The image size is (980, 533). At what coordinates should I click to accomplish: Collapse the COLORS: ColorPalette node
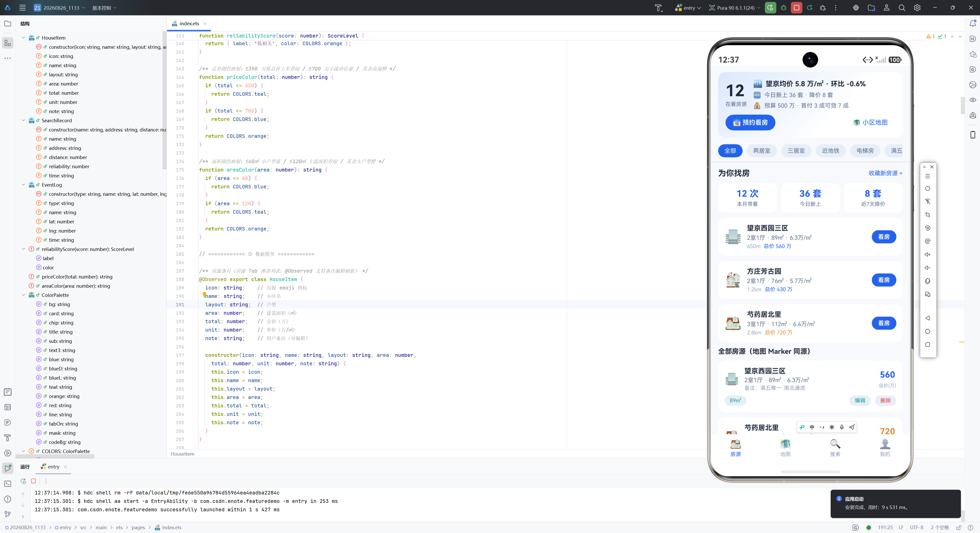point(23,451)
